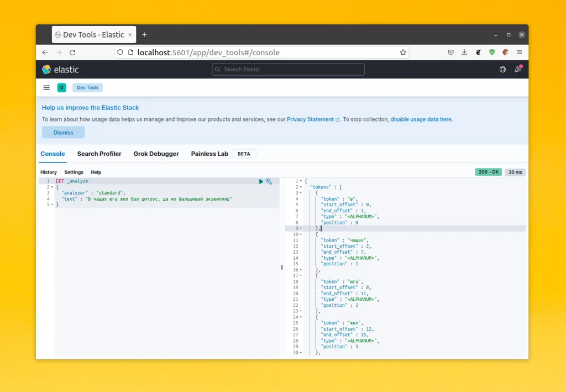The image size is (566, 392).
Task: Send the request using the green play icon
Action: [x=261, y=181]
